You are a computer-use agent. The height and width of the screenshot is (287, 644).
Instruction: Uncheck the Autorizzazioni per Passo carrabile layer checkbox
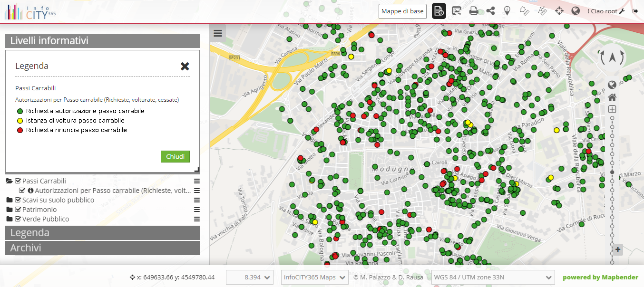22,191
